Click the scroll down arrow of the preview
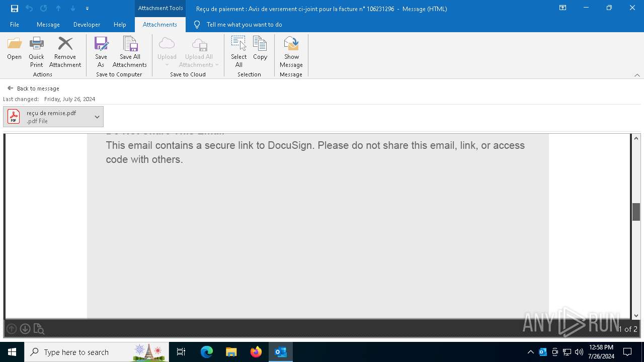This screenshot has width=644, height=362. [636, 316]
